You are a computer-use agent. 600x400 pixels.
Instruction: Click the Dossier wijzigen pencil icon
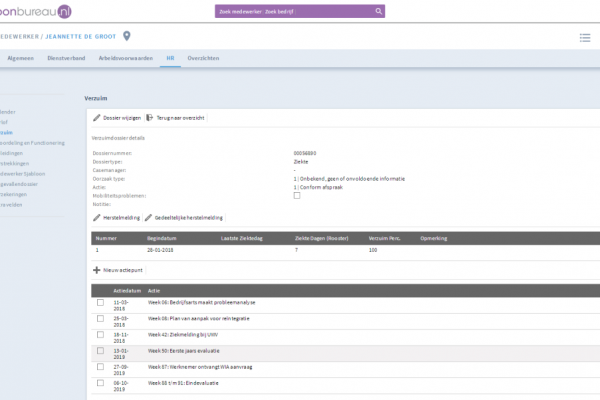click(97, 118)
